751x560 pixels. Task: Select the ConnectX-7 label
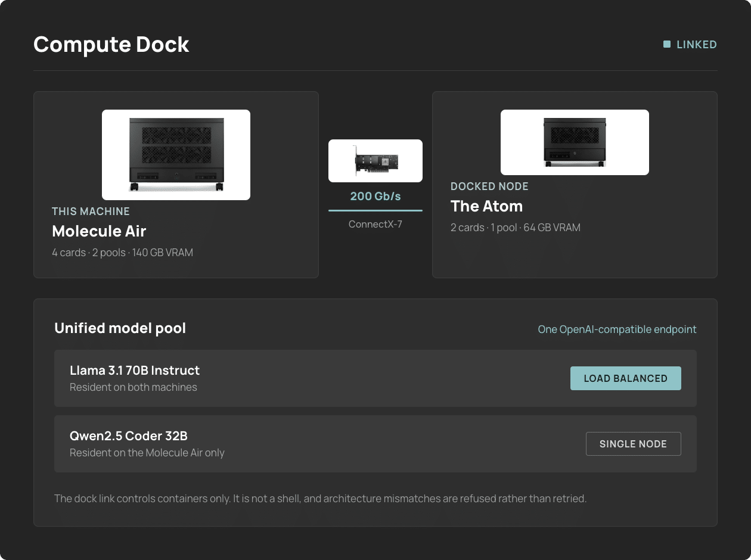click(x=375, y=225)
